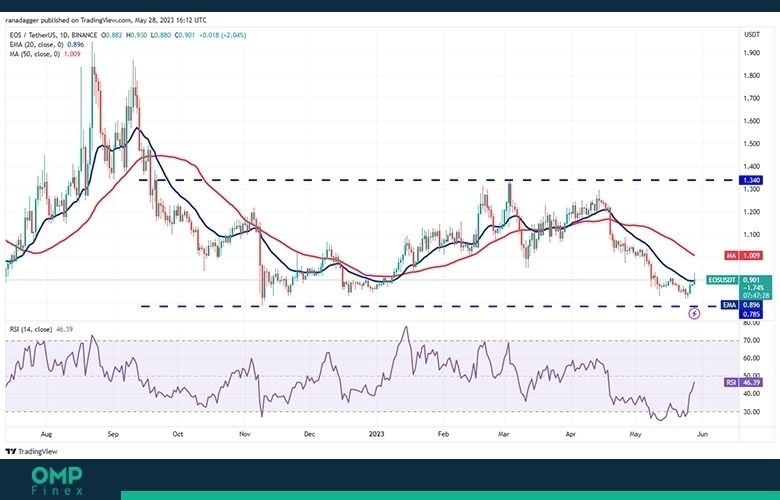
Task: Click the purple lightning event icon
Action: point(694,314)
